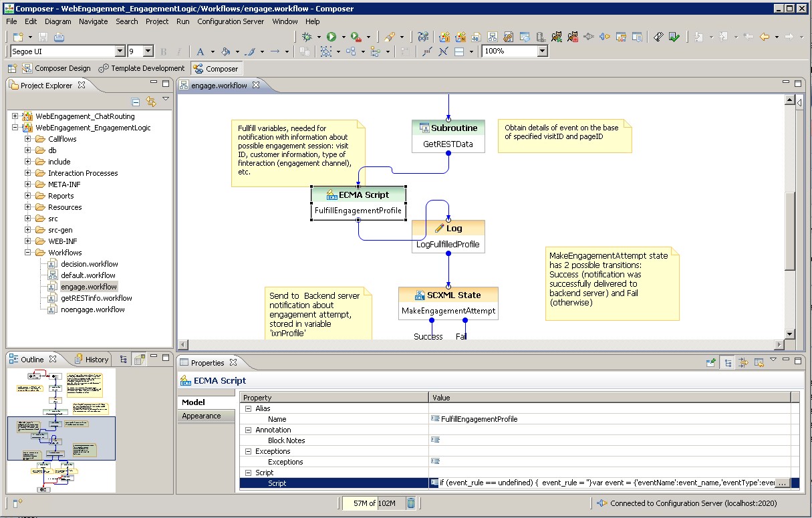Click the paint bucket fill color icon
Image resolution: width=812 pixels, height=518 pixels.
point(225,51)
